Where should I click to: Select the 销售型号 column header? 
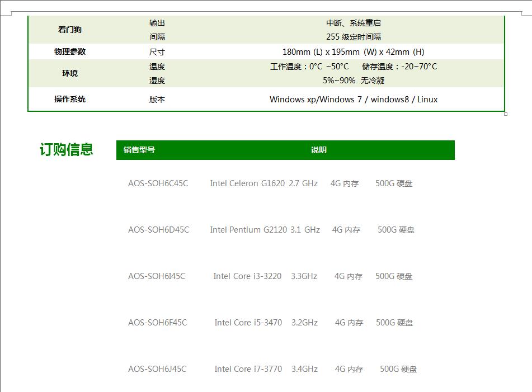coord(139,150)
